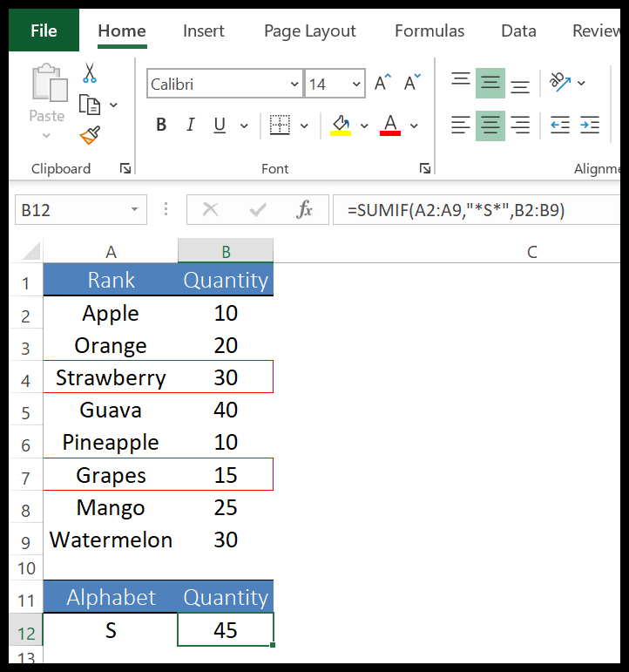Click the Copy icon

point(90,105)
